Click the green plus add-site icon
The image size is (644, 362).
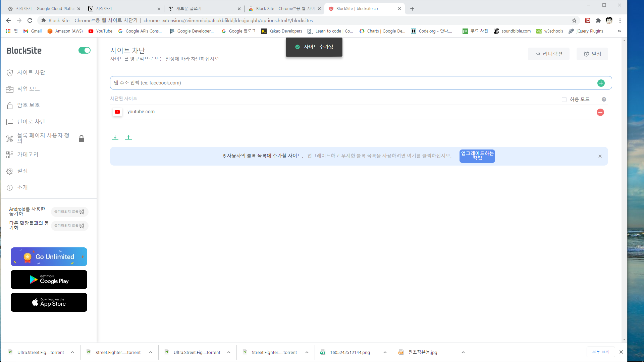tap(601, 83)
